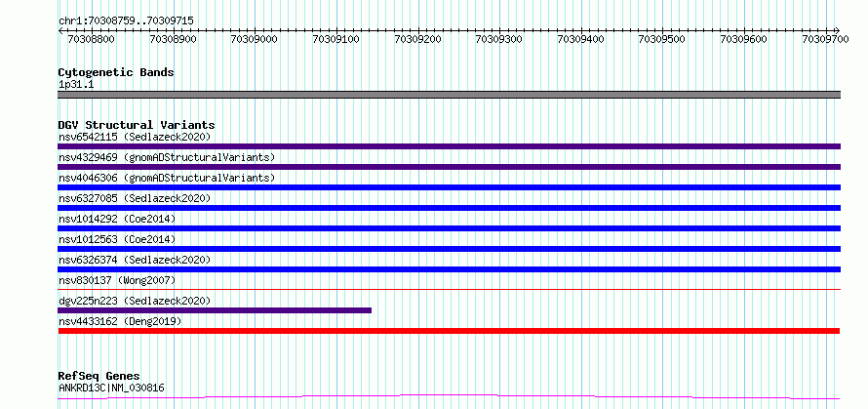This screenshot has width=868, height=409.
Task: Click ruler position label 70309100
Action: click(x=336, y=39)
